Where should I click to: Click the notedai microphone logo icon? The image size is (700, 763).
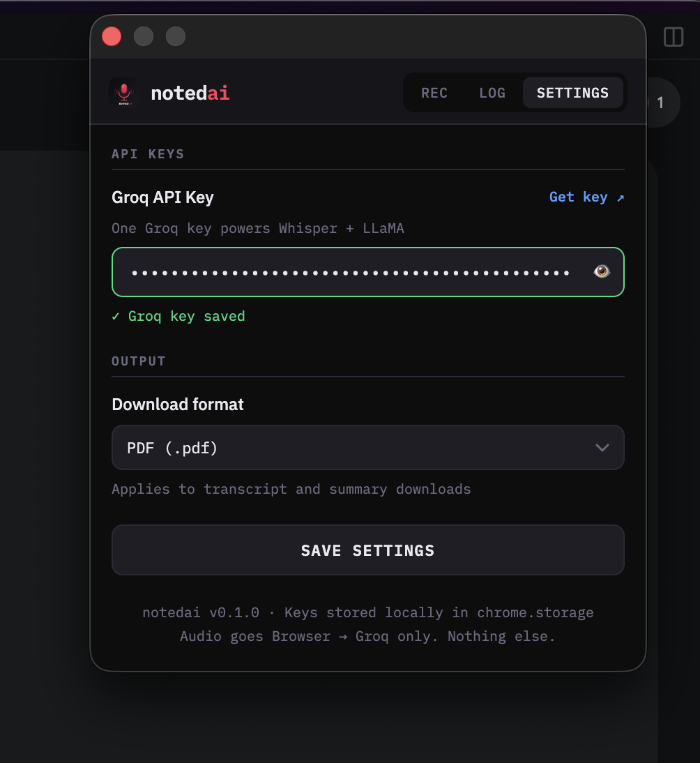click(x=124, y=93)
